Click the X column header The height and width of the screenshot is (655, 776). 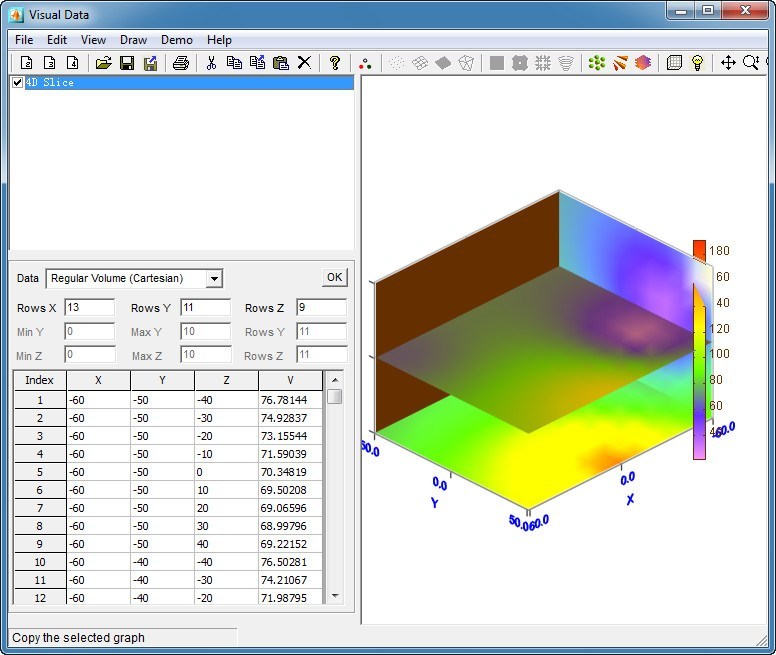(98, 380)
